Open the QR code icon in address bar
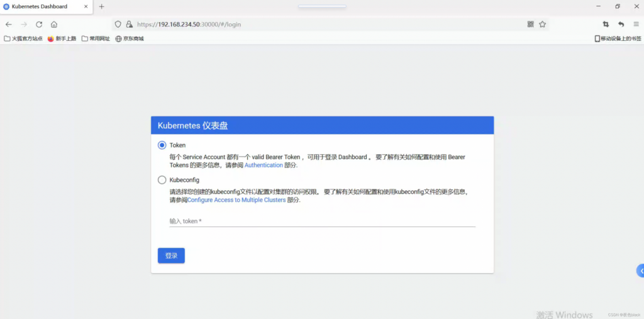644x319 pixels. [x=531, y=25]
